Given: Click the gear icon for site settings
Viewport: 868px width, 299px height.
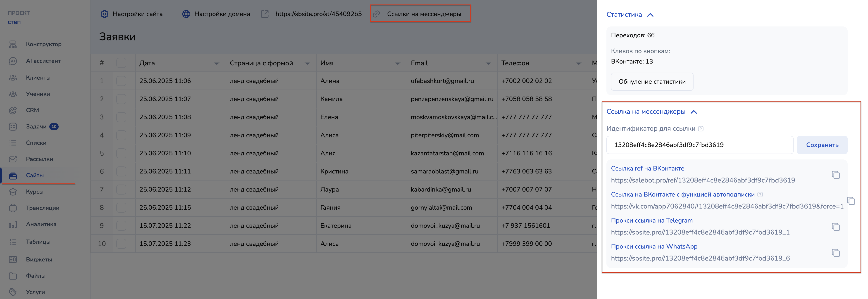Looking at the screenshot, I should 105,14.
